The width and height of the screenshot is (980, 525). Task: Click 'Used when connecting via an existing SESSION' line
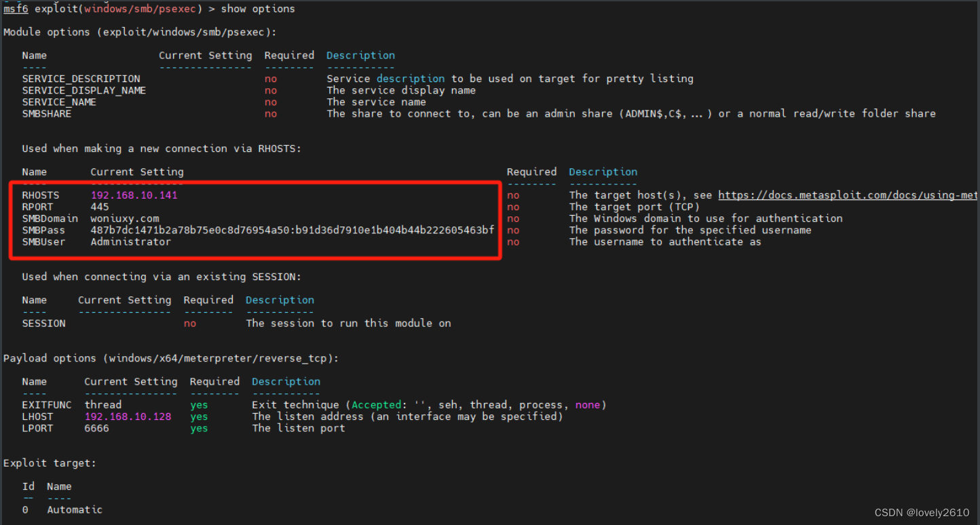pos(162,277)
